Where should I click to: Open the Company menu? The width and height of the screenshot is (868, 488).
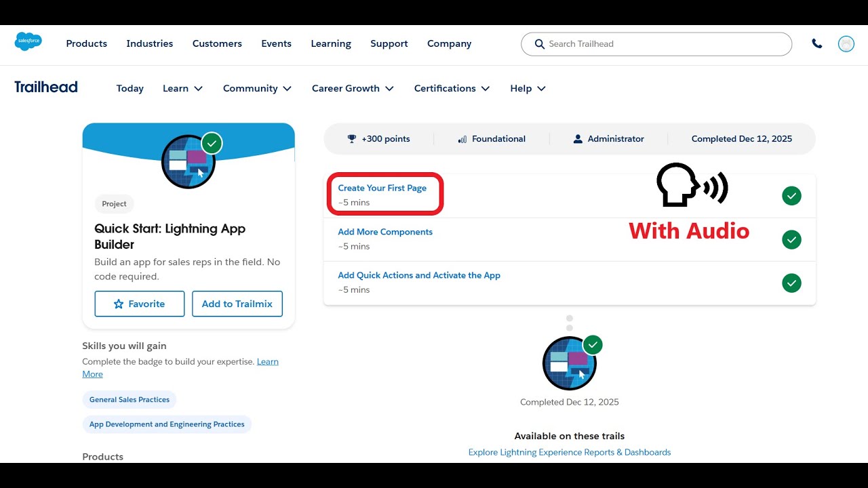(x=450, y=43)
